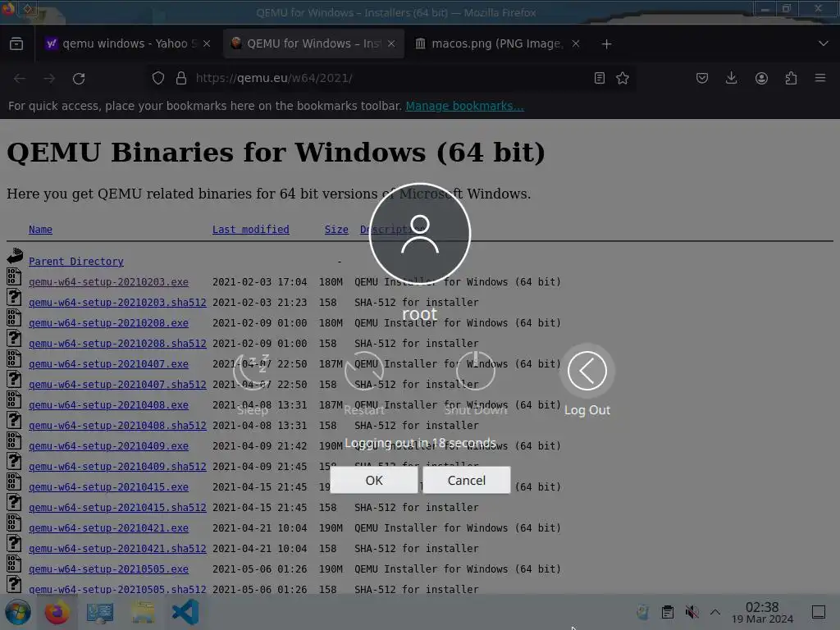Screen dimensions: 840x630
Task: Launch Visual Studio Code from taskbar
Action: [185, 612]
